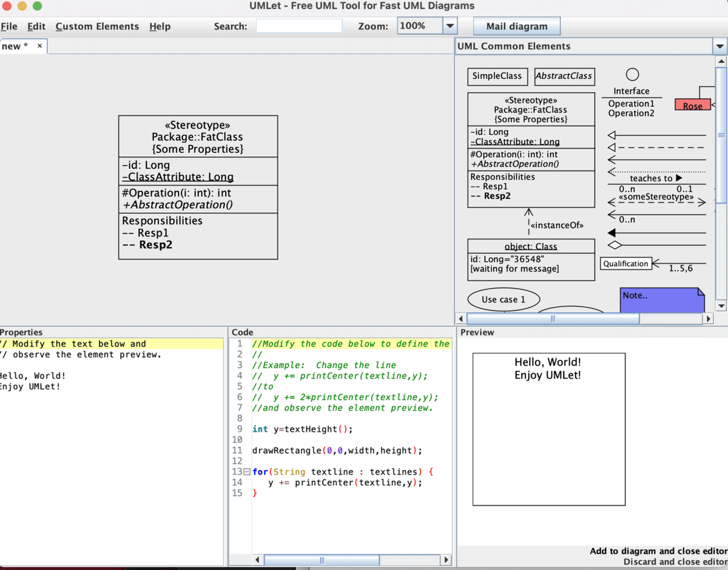Click the palette horizontal scrollbar left arrow
The image size is (728, 570).
pyautogui.click(x=461, y=319)
